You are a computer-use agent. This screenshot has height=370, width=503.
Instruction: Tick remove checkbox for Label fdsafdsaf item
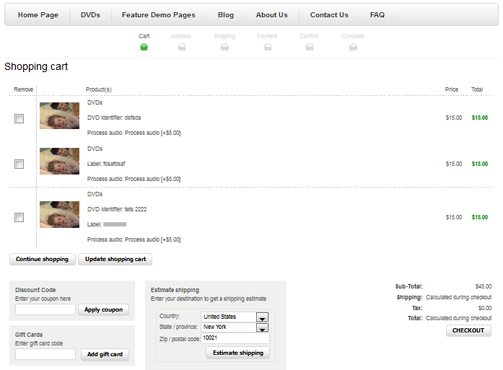(19, 164)
